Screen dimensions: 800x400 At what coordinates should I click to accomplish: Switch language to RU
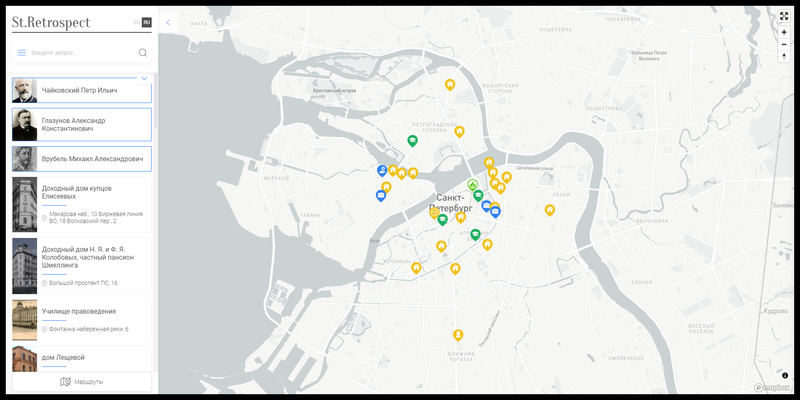click(x=147, y=21)
